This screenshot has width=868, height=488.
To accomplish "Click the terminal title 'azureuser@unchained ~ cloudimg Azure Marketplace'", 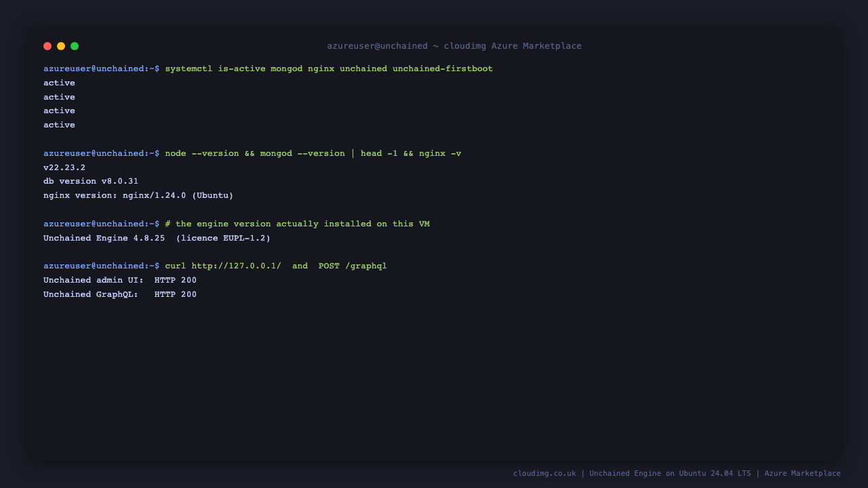I will tap(454, 46).
